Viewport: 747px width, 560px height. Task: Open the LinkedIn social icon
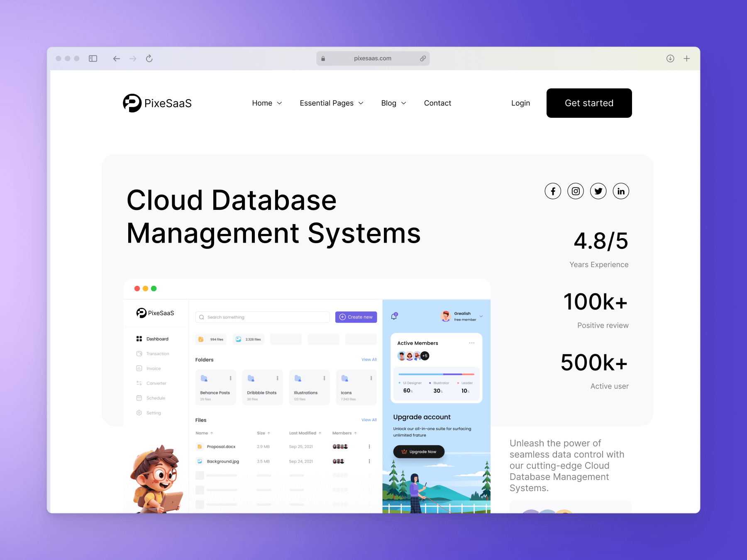pos(621,191)
